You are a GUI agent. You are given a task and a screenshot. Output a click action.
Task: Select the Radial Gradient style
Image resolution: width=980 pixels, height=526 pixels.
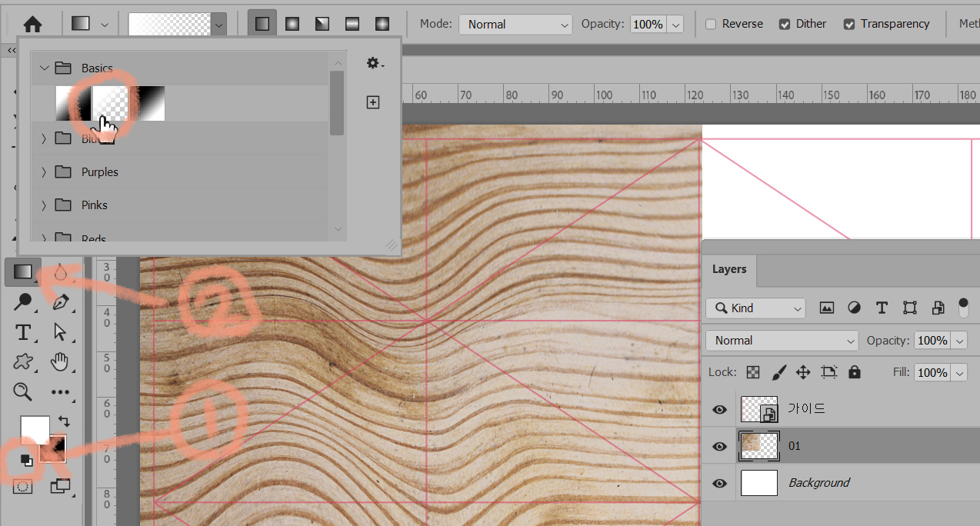coord(292,24)
